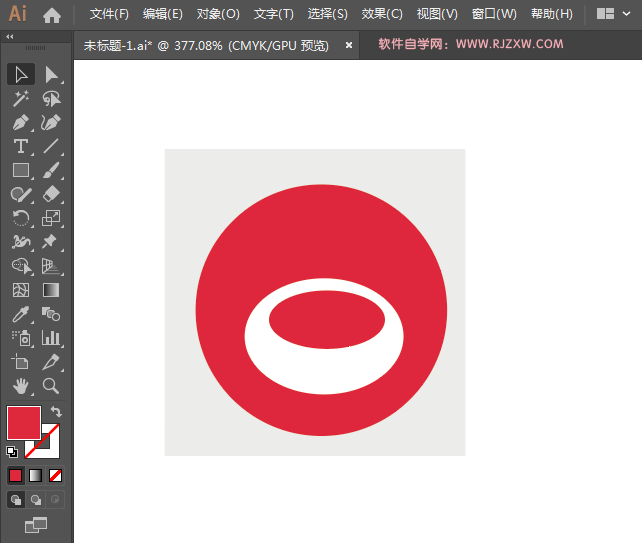Select the Direct Selection tool
The image size is (642, 543).
(x=52, y=75)
